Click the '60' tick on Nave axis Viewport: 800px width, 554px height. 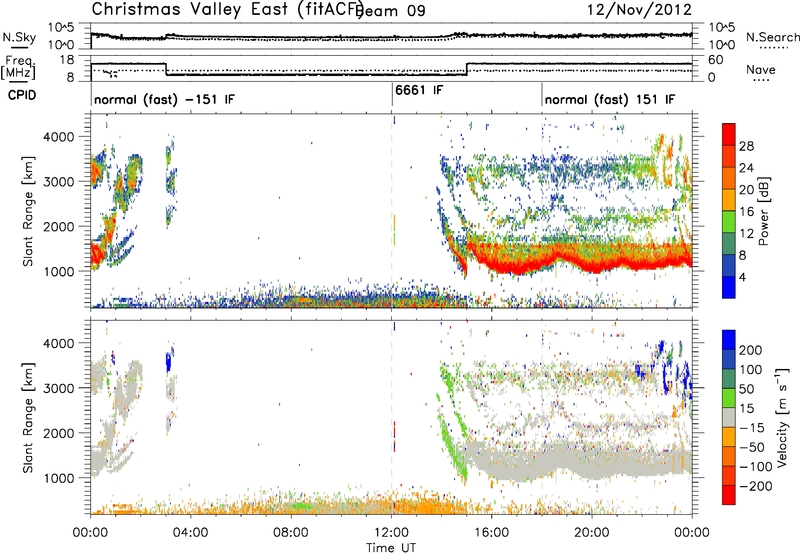point(716,60)
